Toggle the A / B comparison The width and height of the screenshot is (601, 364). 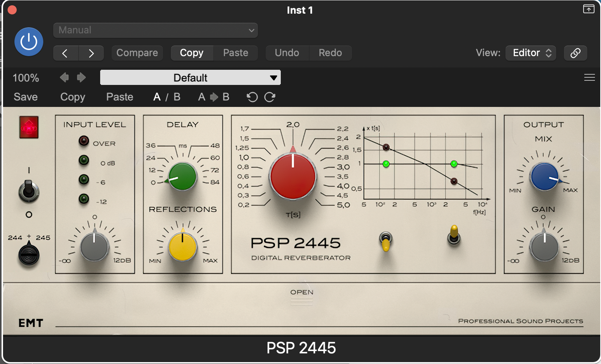click(x=167, y=97)
